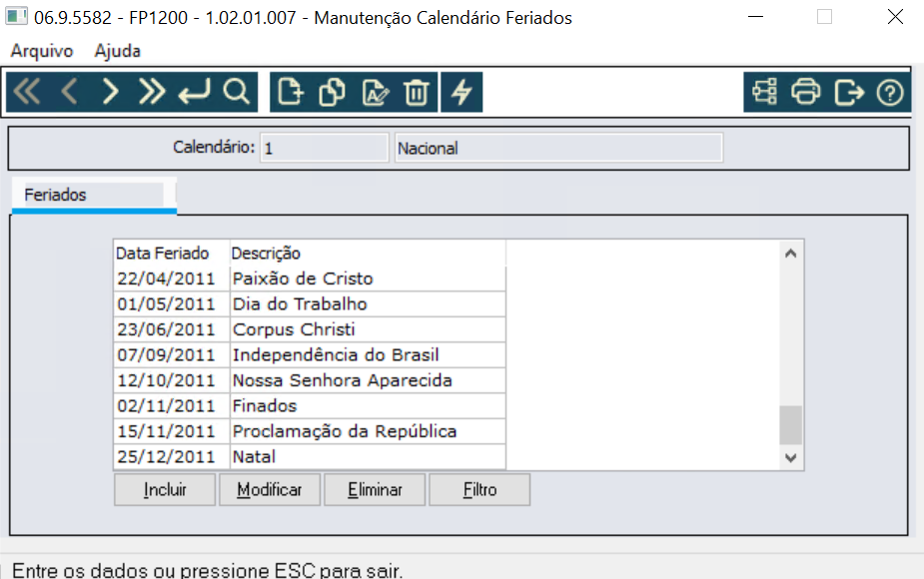Select Nossa Senhora Aparecida row
This screenshot has width=924, height=579.
click(310, 380)
